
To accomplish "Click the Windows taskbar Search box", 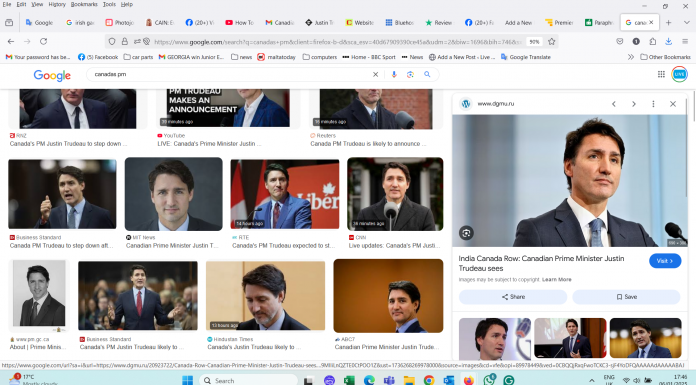I will click(249, 380).
